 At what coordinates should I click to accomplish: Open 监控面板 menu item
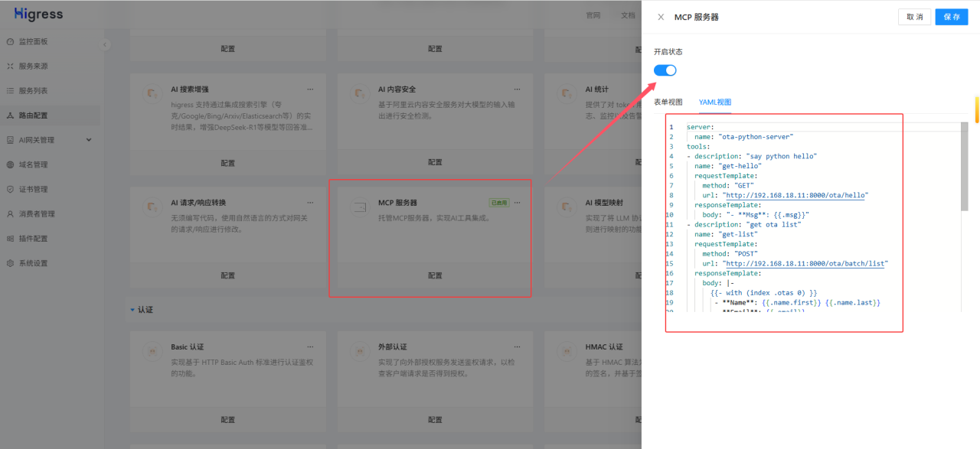pyautogui.click(x=33, y=42)
